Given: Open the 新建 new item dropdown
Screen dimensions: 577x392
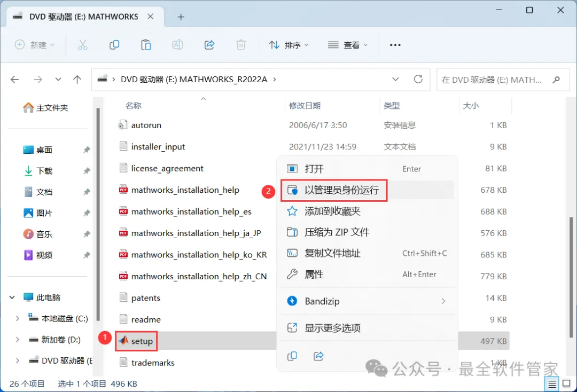Looking at the screenshot, I should 35,45.
